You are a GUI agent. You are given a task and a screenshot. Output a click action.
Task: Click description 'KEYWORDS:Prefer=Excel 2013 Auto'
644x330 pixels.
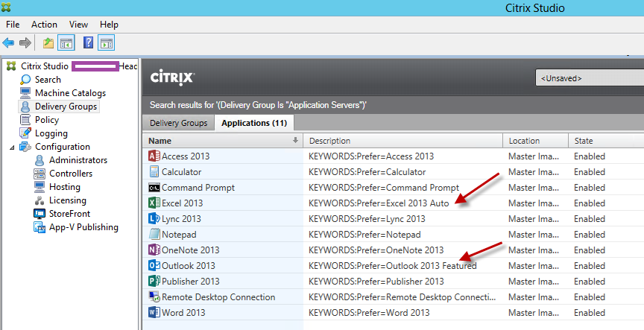[x=379, y=203]
